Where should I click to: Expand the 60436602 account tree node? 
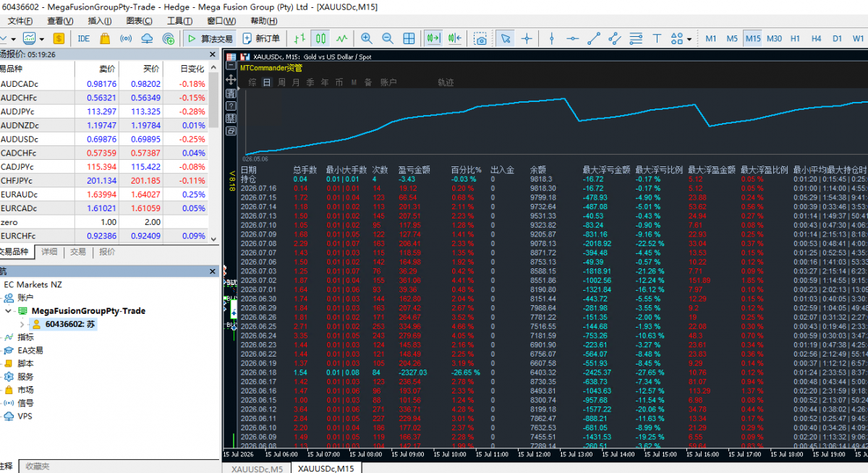tap(22, 325)
